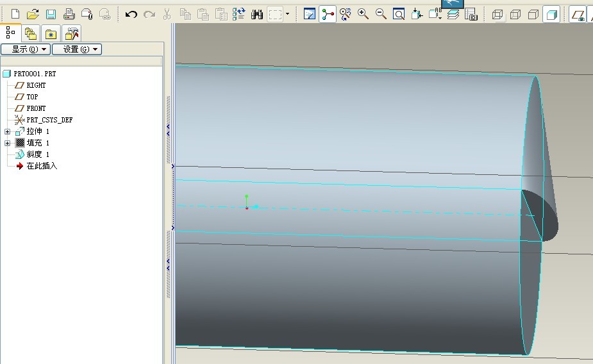The width and height of the screenshot is (593, 364).
Task: Print the model using the printer icon
Action: [69, 14]
